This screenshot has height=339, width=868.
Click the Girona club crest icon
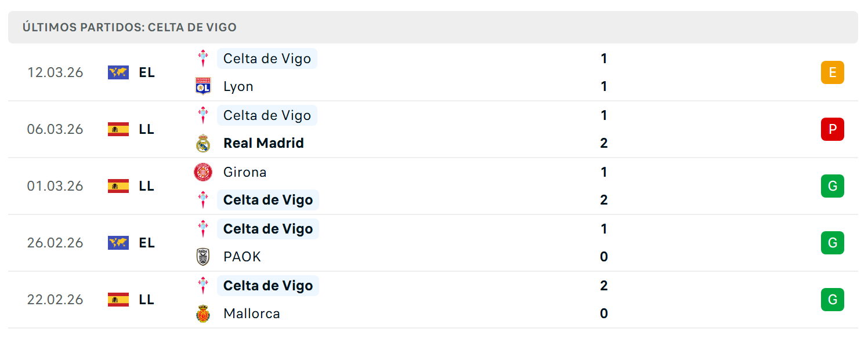202,172
